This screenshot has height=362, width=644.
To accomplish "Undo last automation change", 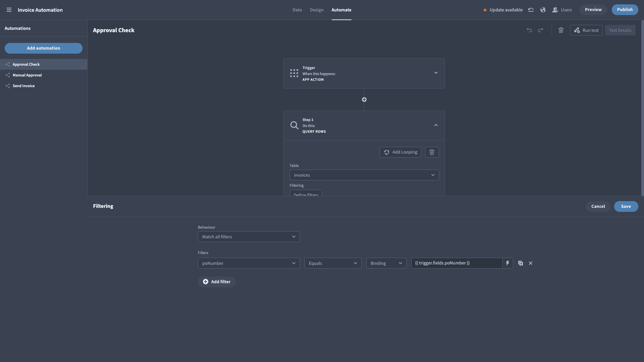I will pos(529,30).
